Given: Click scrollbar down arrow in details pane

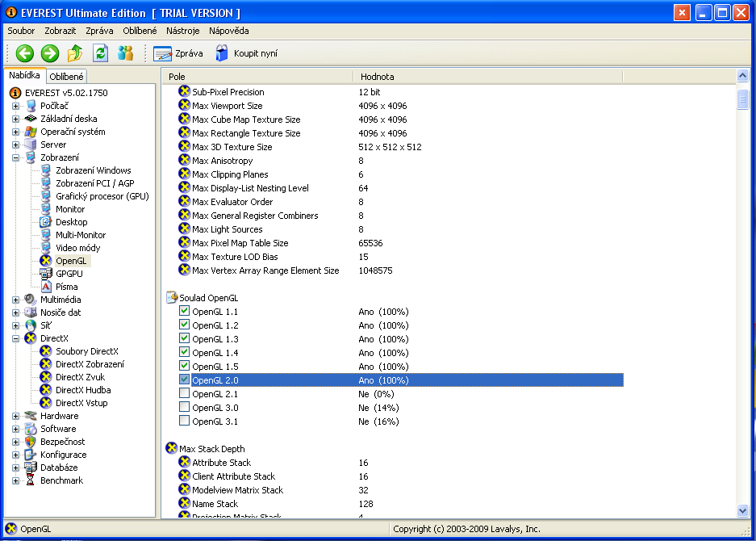Looking at the screenshot, I should [x=742, y=510].
